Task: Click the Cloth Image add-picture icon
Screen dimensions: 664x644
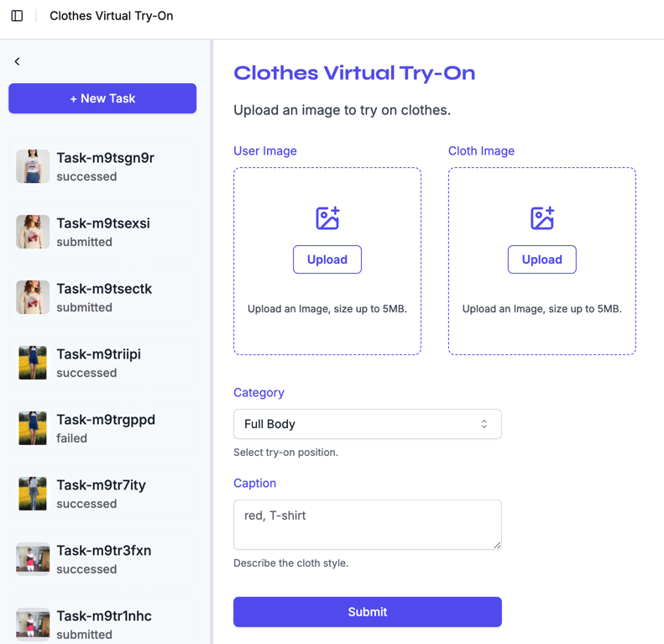Action: [542, 218]
